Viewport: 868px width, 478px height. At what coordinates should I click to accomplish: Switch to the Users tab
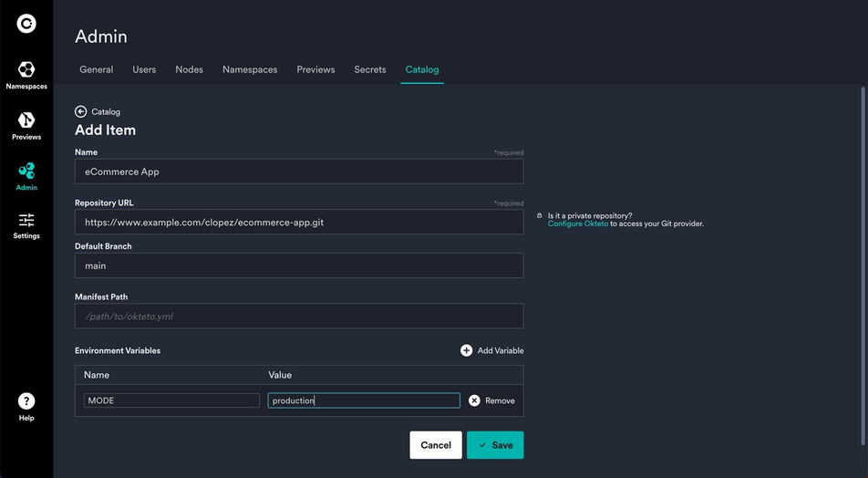point(144,70)
